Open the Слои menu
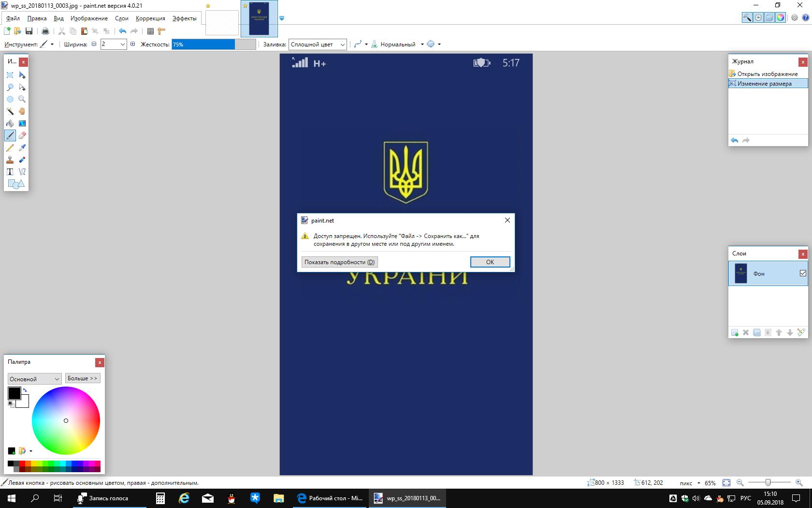812x508 pixels. click(x=122, y=18)
